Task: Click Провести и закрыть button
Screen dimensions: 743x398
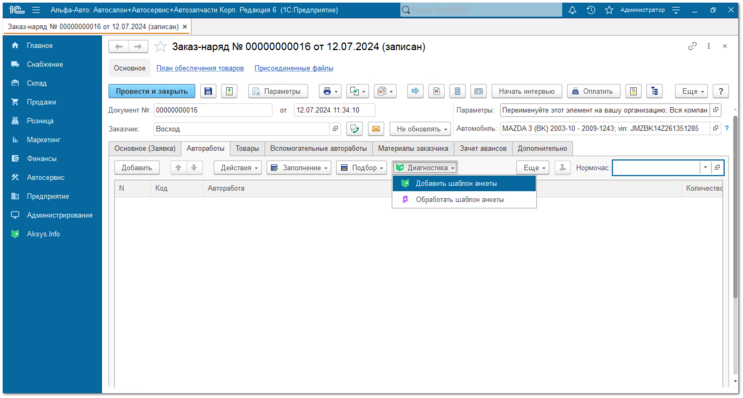Action: (x=152, y=91)
